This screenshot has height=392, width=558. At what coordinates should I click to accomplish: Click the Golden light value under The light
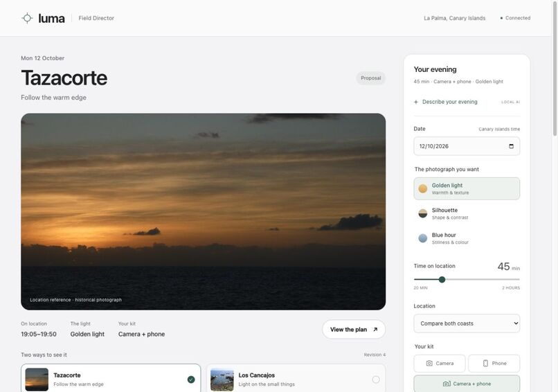pos(87,335)
